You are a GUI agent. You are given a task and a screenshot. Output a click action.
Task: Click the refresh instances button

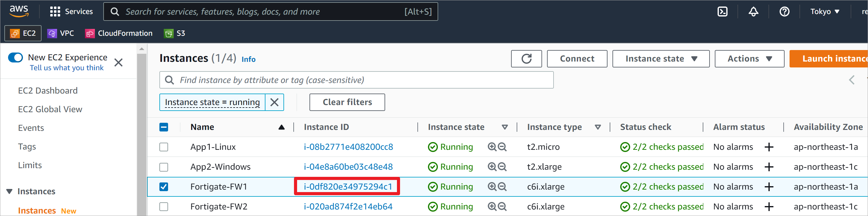point(526,59)
